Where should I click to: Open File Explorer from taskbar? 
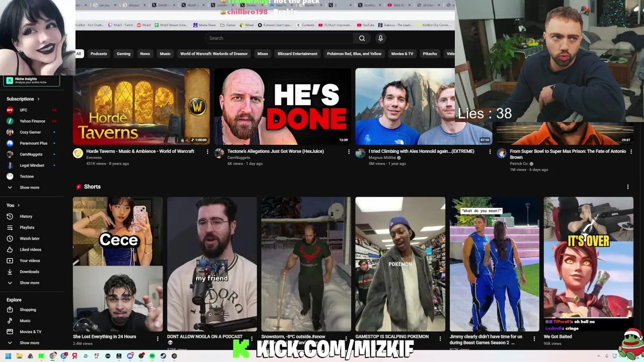20,356
